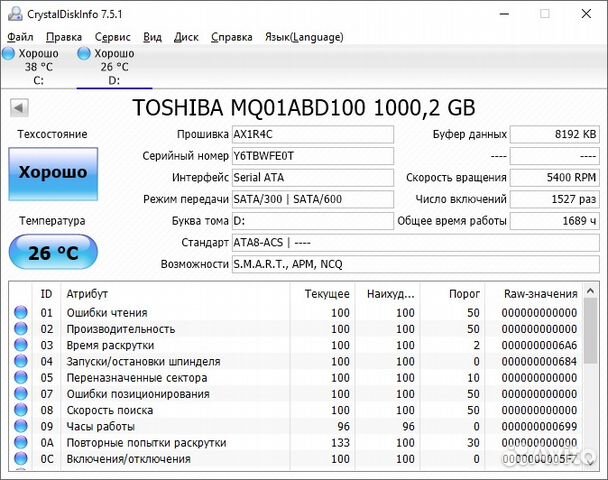Click the blue status orb for drive D:

pos(84,54)
